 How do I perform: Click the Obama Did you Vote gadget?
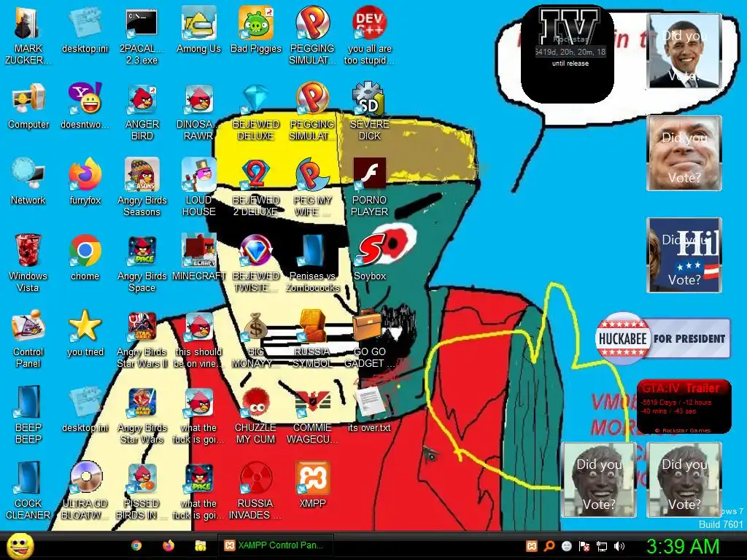[x=684, y=51]
